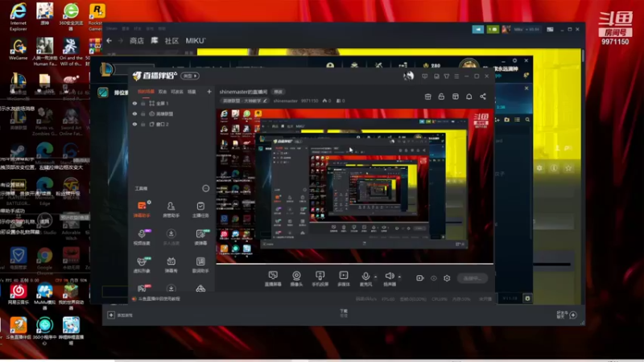Click the info icon on Steam game page
Image resolution: width=644 pixels, height=362 pixels.
(554, 168)
